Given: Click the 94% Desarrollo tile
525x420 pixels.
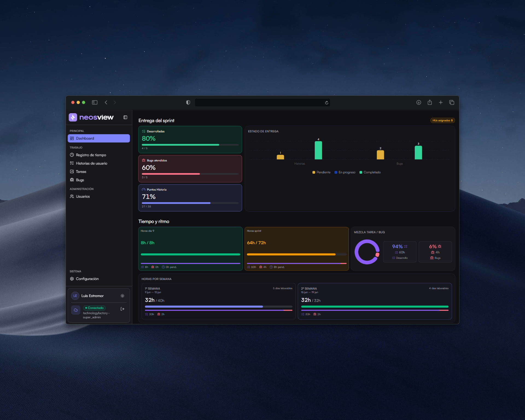Looking at the screenshot, I should (x=400, y=252).
